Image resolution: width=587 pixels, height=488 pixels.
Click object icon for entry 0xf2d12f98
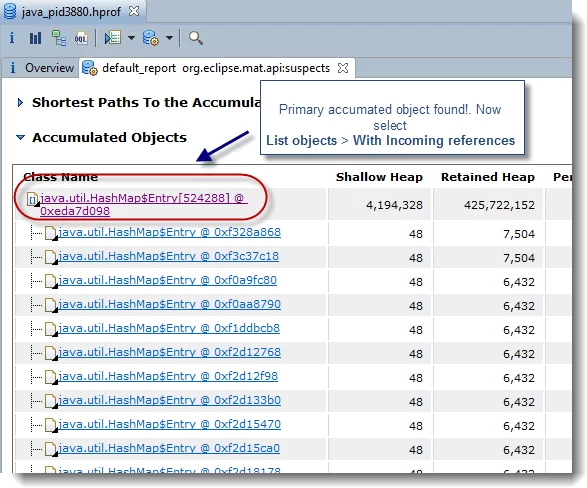(51, 376)
